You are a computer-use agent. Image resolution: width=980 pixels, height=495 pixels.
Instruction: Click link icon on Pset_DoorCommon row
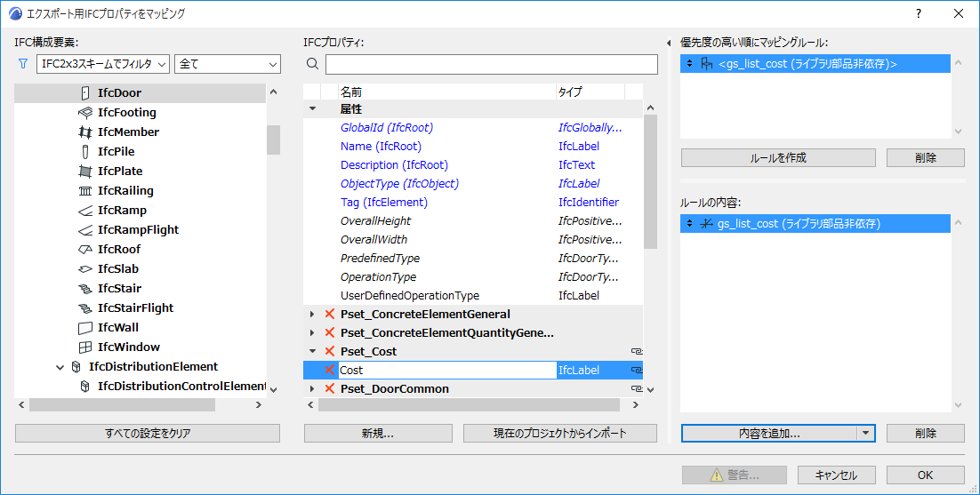point(637,389)
